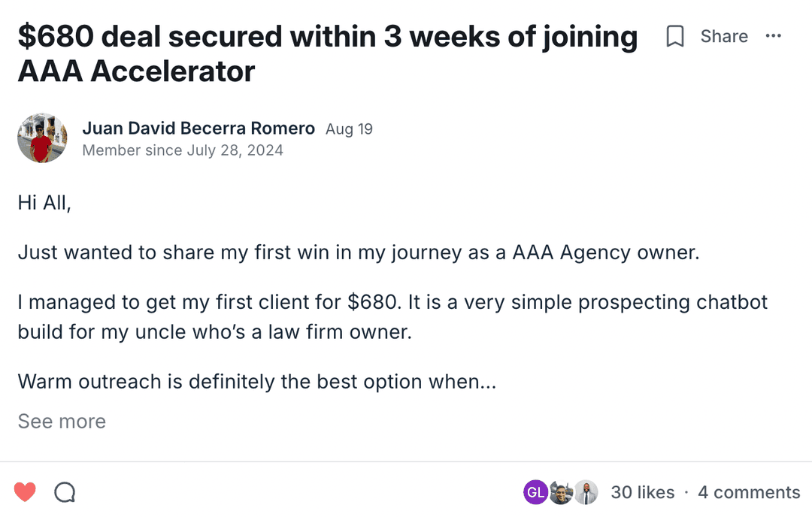
Task: Bookmark this post with the bookmark icon
Action: [675, 36]
